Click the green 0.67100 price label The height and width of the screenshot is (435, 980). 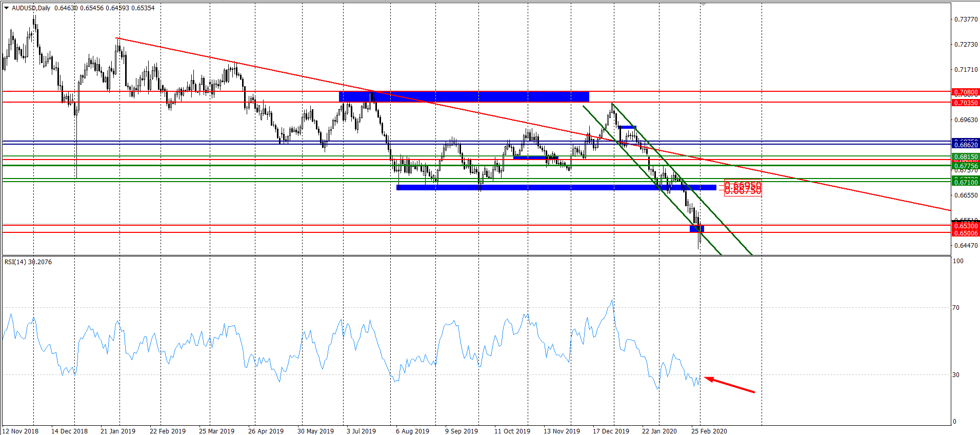965,182
